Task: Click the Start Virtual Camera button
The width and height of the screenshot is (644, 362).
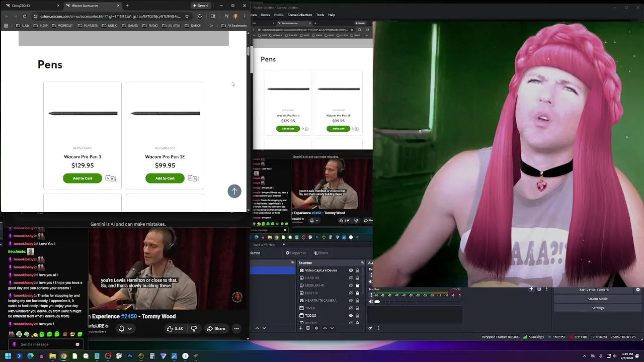Action: coord(593,290)
